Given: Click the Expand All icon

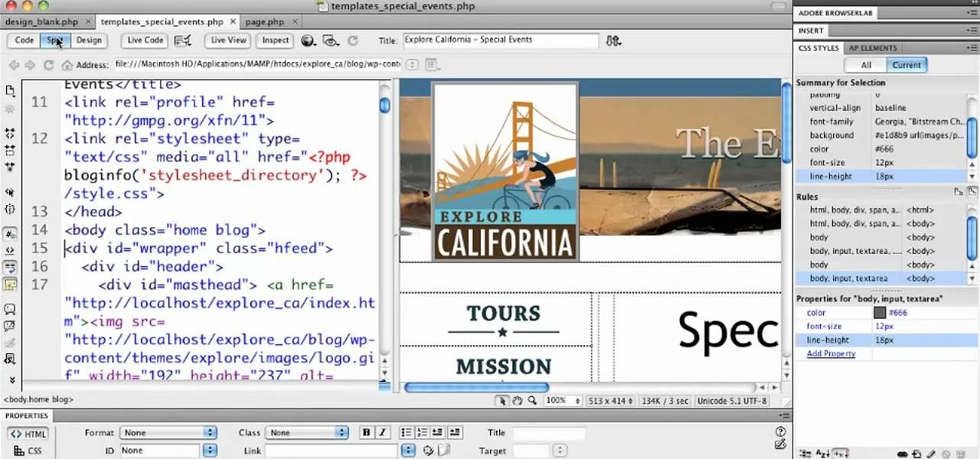Looking at the screenshot, I should coord(11,165).
